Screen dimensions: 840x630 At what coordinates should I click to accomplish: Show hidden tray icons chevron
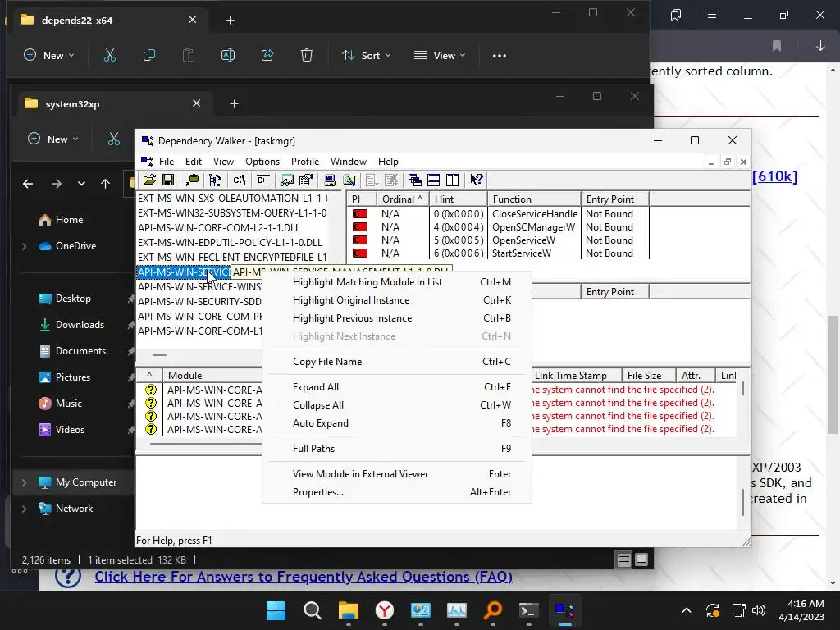click(x=687, y=610)
